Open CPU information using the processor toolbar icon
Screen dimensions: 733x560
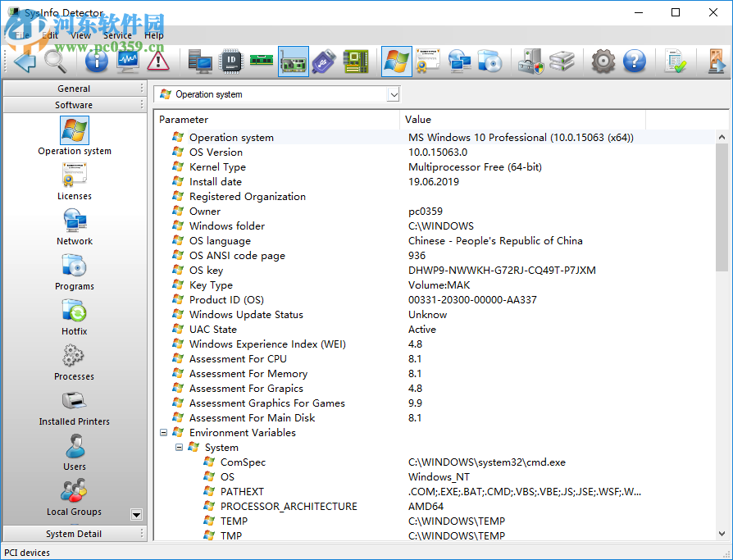point(230,61)
